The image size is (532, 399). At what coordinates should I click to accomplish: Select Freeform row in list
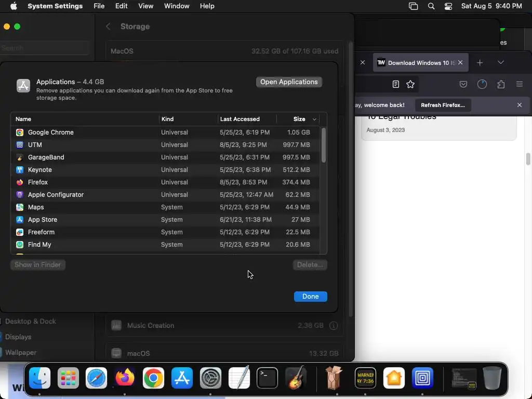pos(165,232)
